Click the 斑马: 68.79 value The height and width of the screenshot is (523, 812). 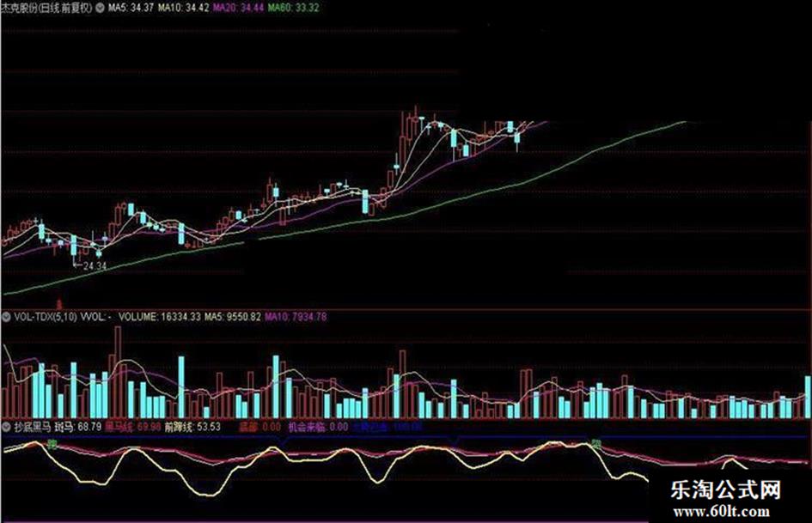(x=78, y=427)
